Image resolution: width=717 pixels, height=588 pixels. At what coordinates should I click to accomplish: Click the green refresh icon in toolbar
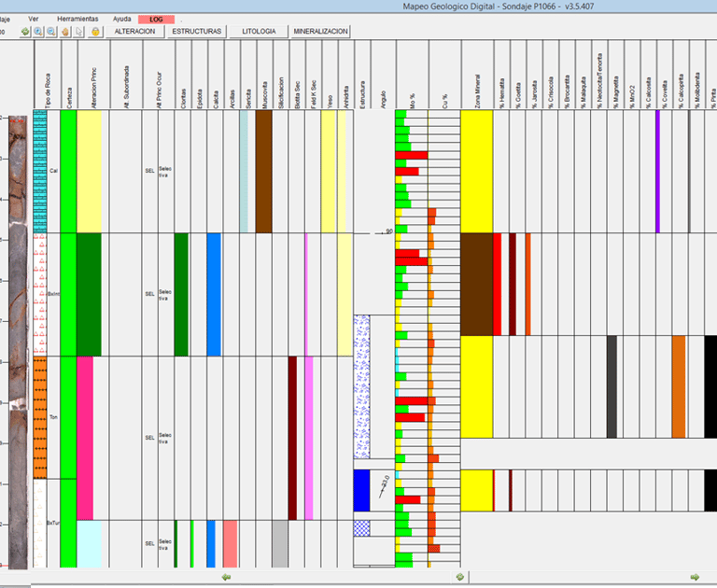(x=25, y=32)
